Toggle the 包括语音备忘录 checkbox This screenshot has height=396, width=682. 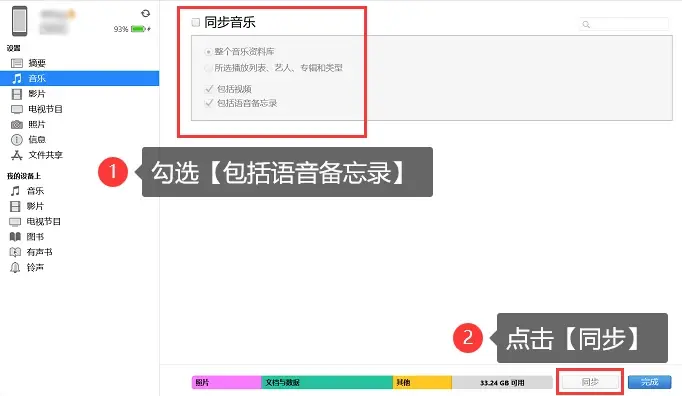(x=209, y=103)
